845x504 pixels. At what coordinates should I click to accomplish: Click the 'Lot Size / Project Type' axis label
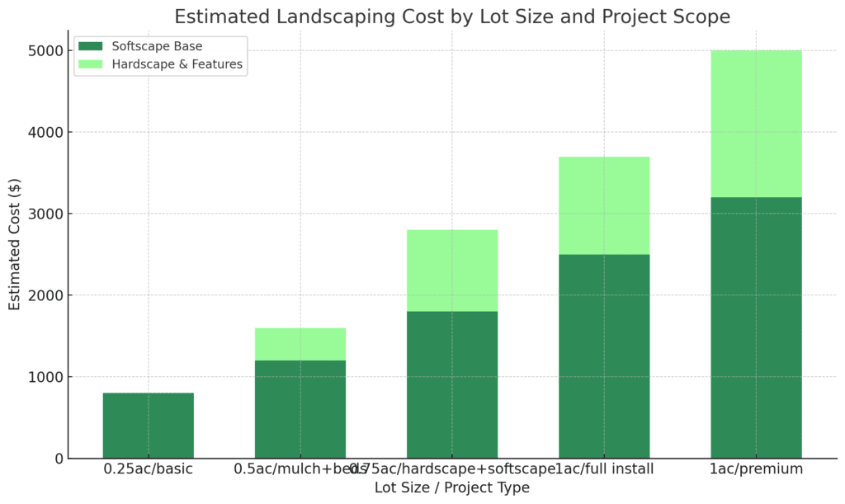[451, 488]
